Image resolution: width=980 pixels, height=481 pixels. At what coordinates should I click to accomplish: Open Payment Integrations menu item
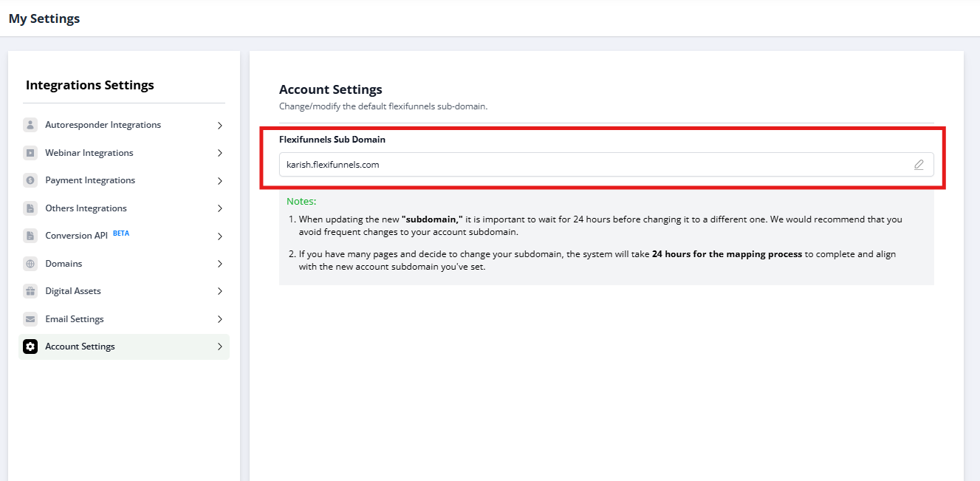point(124,180)
